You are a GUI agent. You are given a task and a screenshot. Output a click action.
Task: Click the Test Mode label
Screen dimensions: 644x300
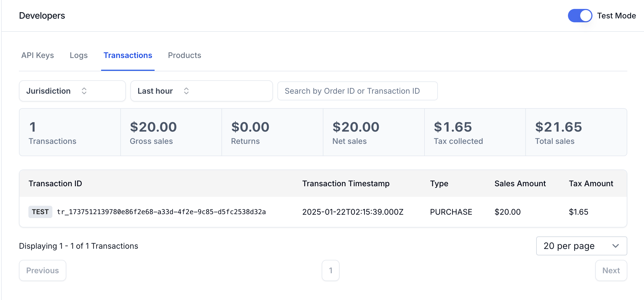point(616,16)
